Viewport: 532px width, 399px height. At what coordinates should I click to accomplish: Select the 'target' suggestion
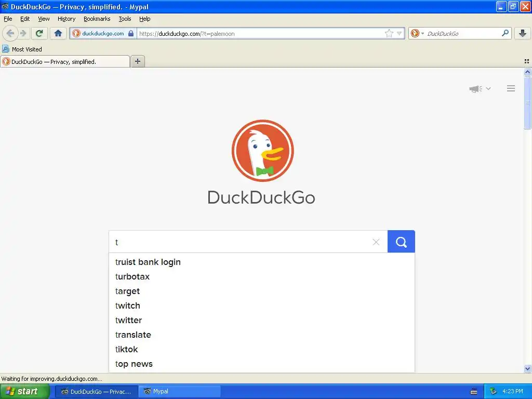pos(262,291)
